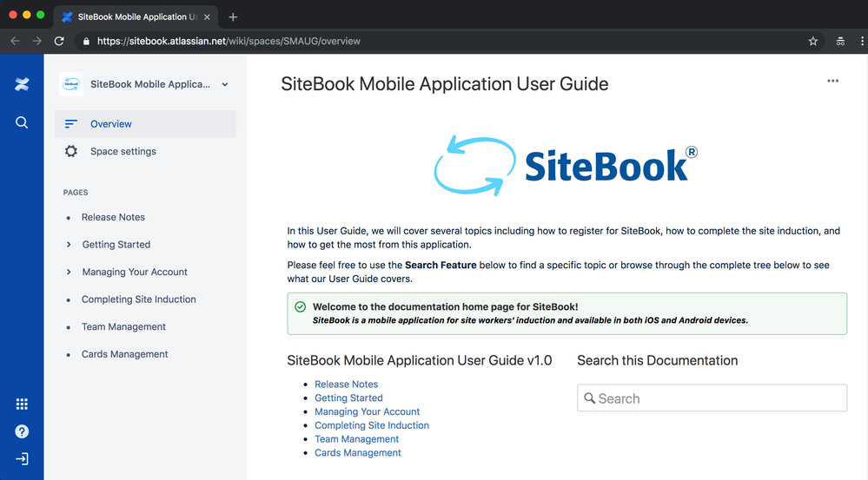
Task: Follow the Team Management content link
Action: pos(356,439)
